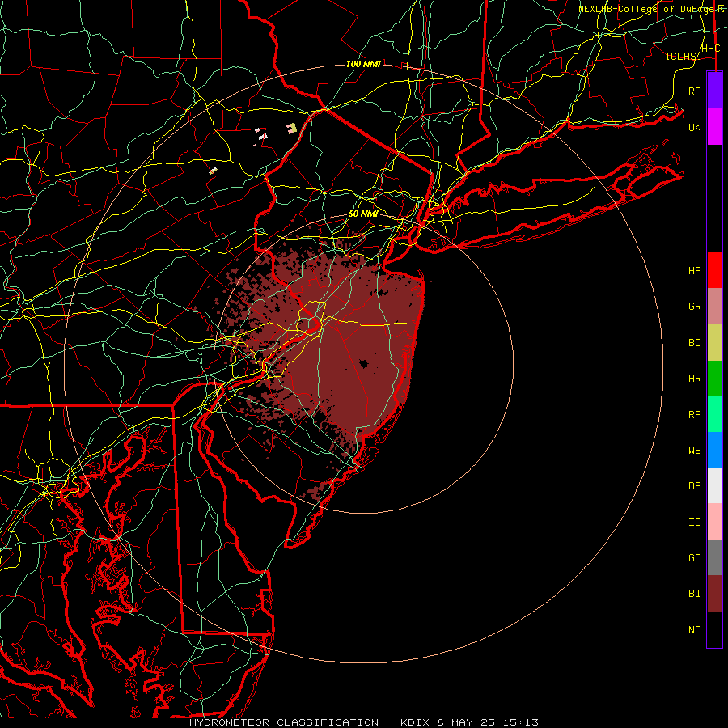Click the HA legend label
The height and width of the screenshot is (728, 728).
(x=695, y=271)
